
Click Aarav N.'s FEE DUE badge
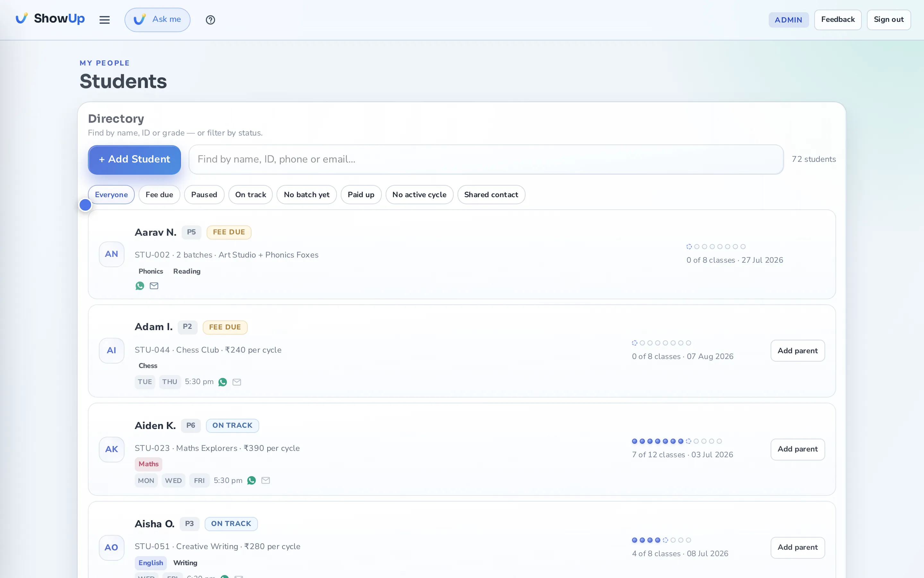click(x=229, y=232)
